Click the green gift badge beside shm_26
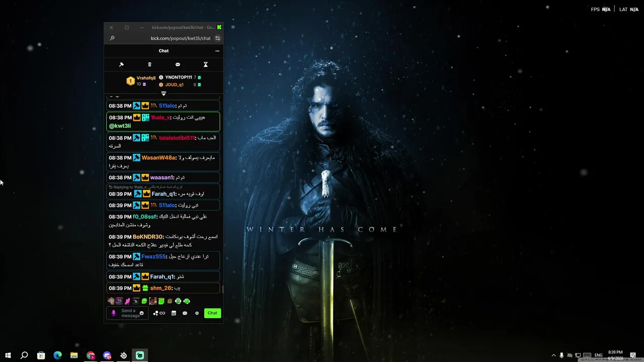 pos(145,288)
